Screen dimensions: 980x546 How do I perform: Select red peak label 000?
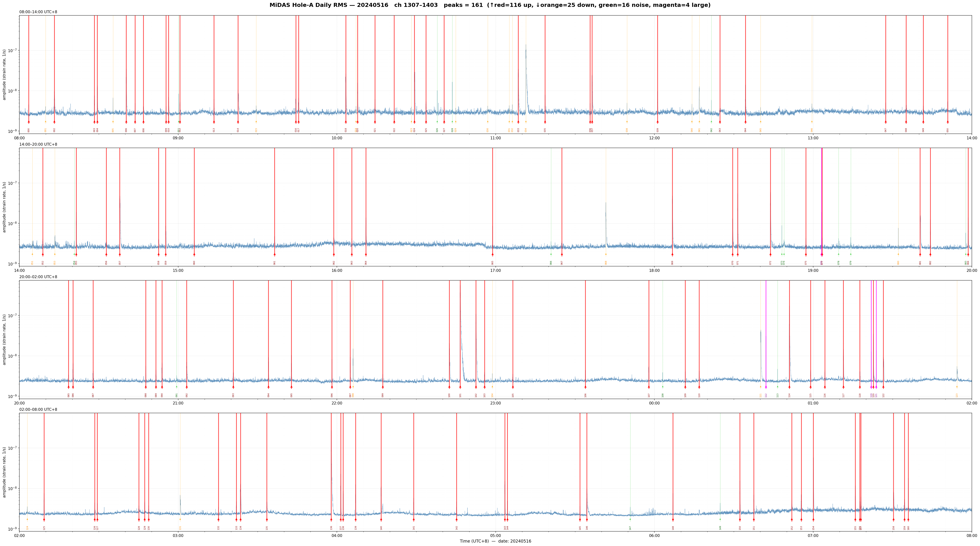(29, 130)
